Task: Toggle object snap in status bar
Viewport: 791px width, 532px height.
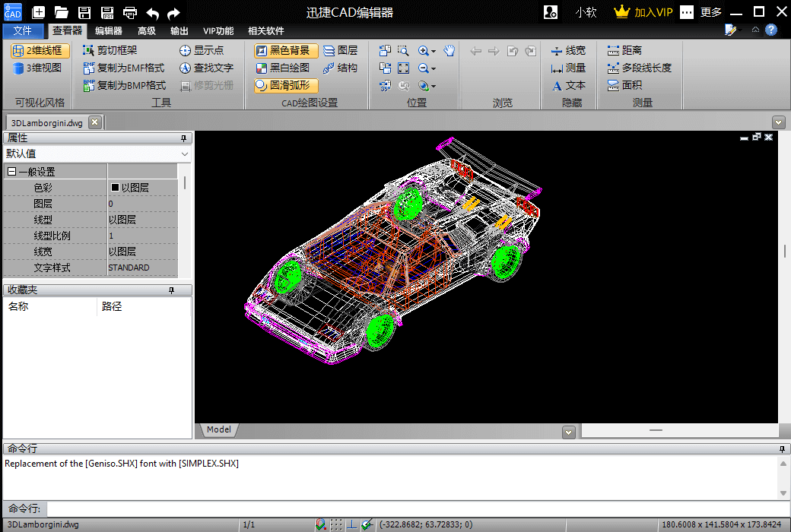Action: click(x=320, y=524)
